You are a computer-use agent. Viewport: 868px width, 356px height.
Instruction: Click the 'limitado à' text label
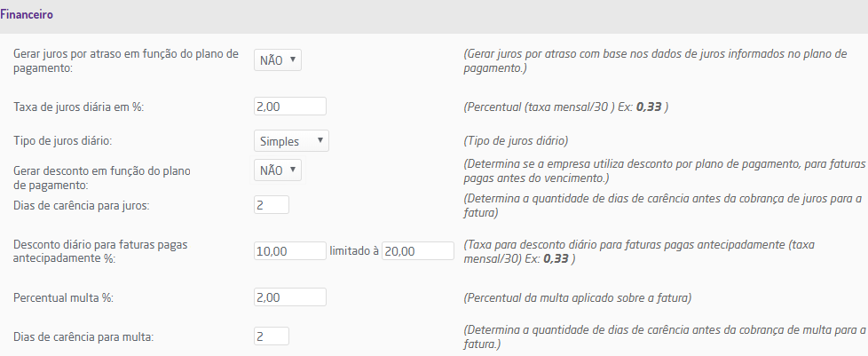[354, 251]
